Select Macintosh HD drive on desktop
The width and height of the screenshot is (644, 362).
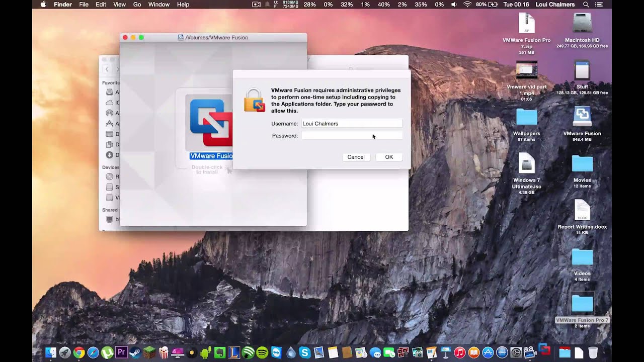click(x=582, y=30)
